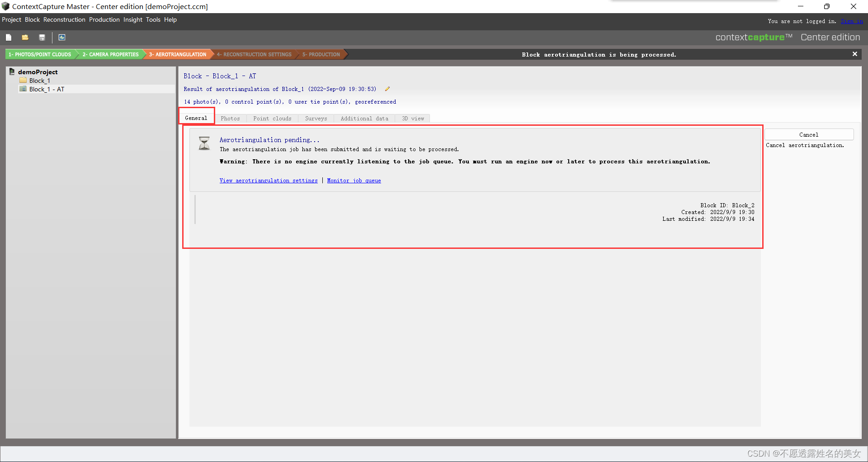Switch to the General tab
Screen dimensions: 868x462
click(196, 118)
